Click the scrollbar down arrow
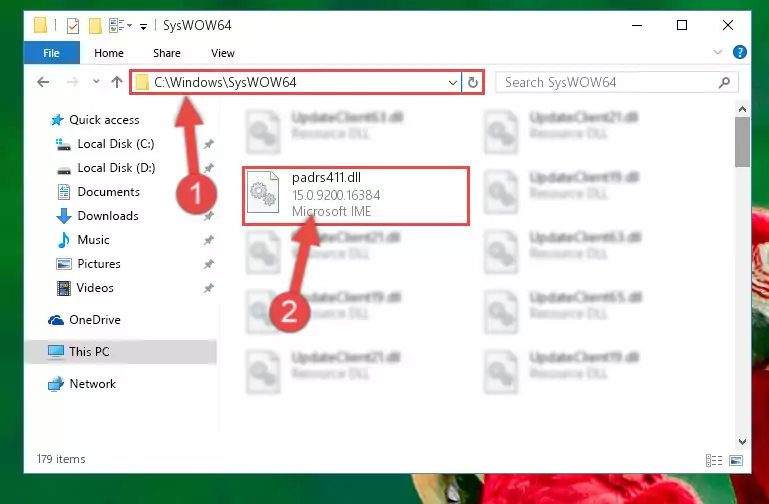Viewport: 769px width, 504px height. 743,442
